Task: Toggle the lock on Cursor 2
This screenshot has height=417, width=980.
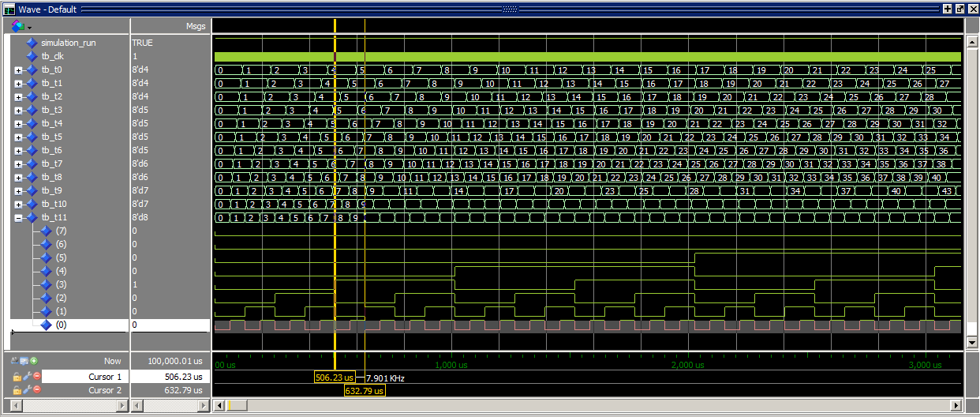Action: (x=17, y=390)
